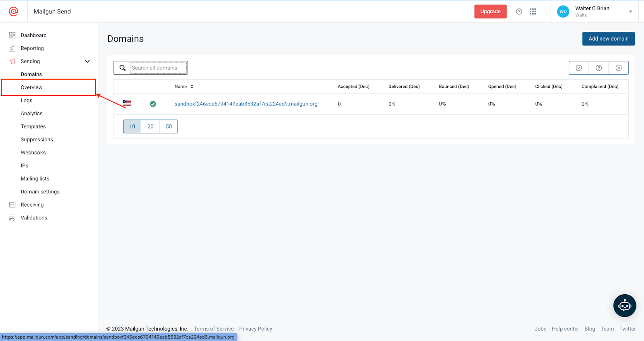Open Terms of Service link
Image resolution: width=644 pixels, height=341 pixels.
[214, 329]
